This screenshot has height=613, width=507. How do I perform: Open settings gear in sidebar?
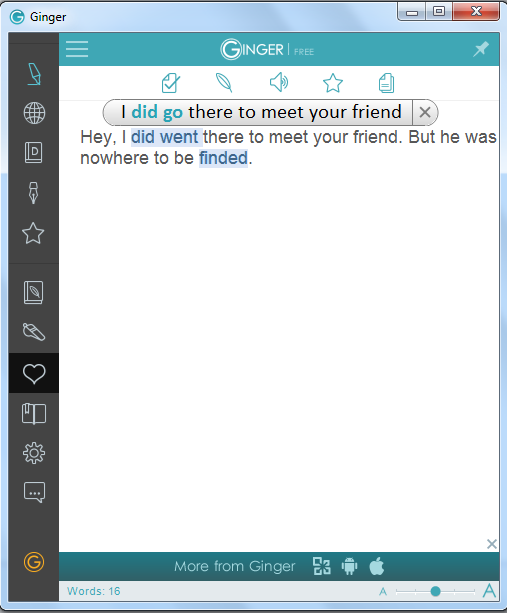pos(34,453)
